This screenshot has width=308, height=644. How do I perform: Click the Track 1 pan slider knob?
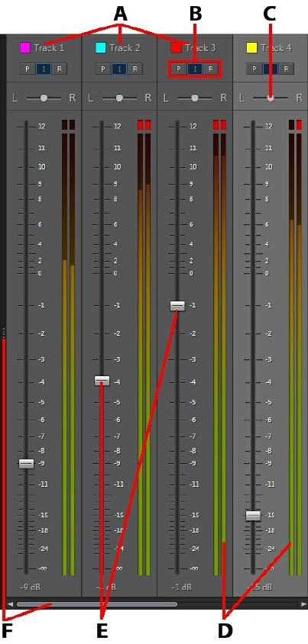(44, 98)
